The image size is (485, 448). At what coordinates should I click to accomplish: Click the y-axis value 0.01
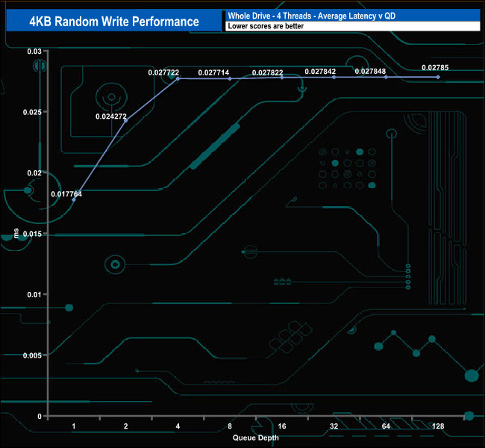(34, 294)
